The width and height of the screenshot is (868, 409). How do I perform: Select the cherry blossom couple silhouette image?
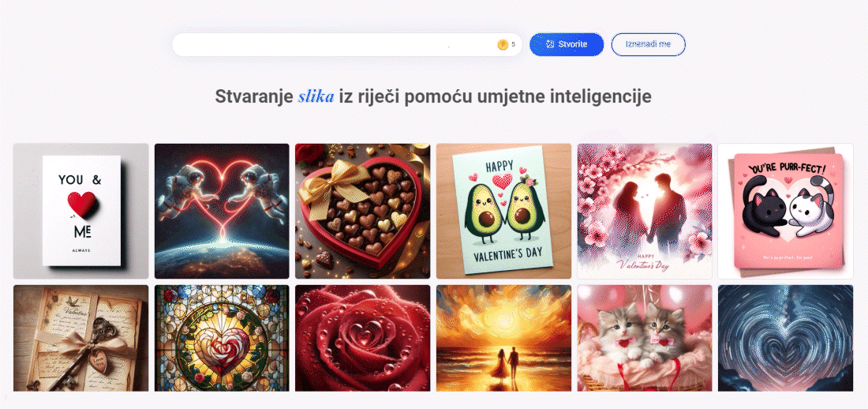(645, 211)
